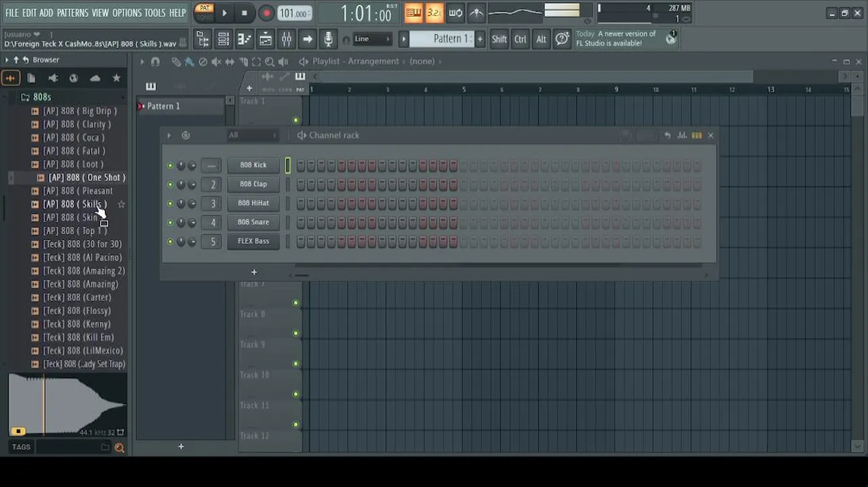
Task: Click the microphone recording icon
Action: point(329,39)
